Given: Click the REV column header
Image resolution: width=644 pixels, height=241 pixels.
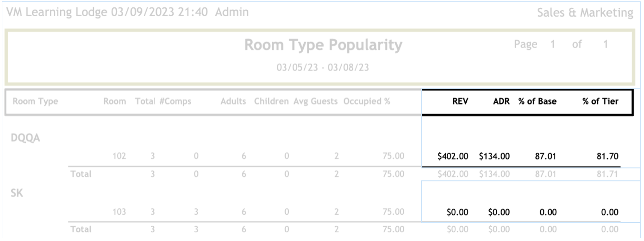Looking at the screenshot, I should click(460, 101).
